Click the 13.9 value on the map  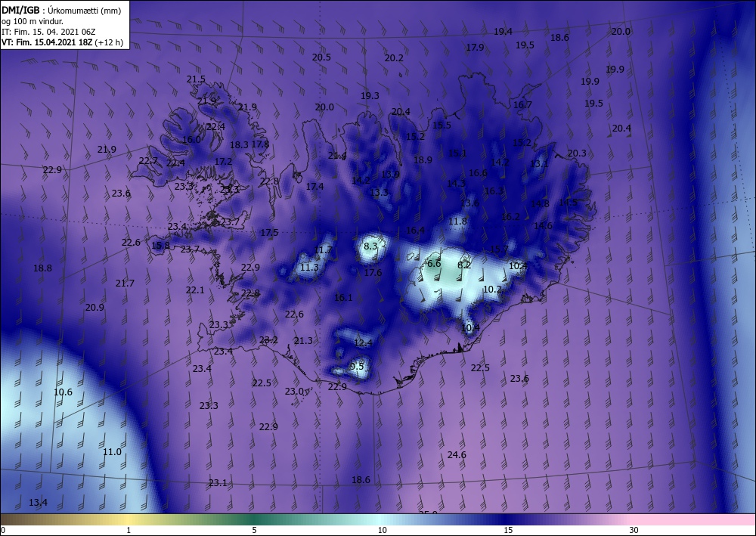tap(391, 174)
